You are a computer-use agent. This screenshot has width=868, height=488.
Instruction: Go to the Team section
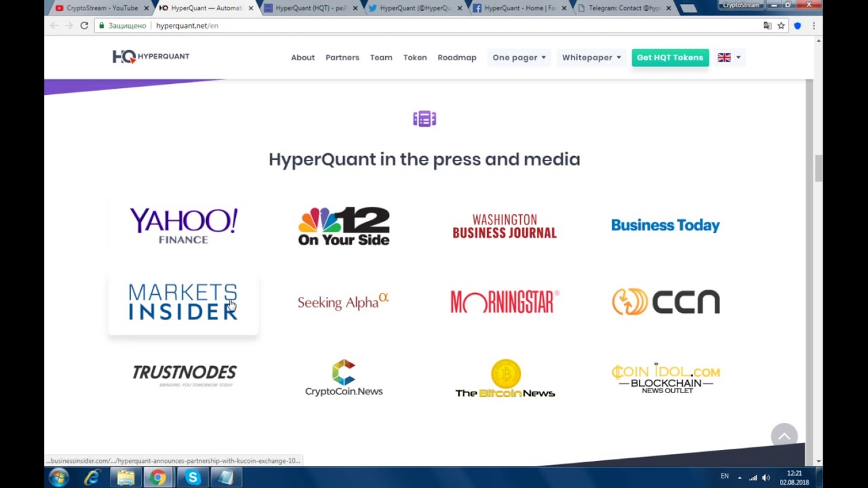(x=381, y=58)
